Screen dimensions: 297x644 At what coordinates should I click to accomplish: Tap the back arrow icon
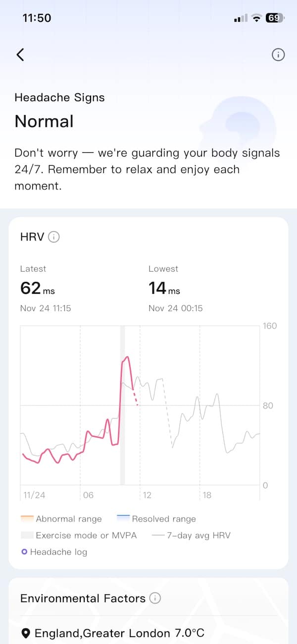pos(20,55)
